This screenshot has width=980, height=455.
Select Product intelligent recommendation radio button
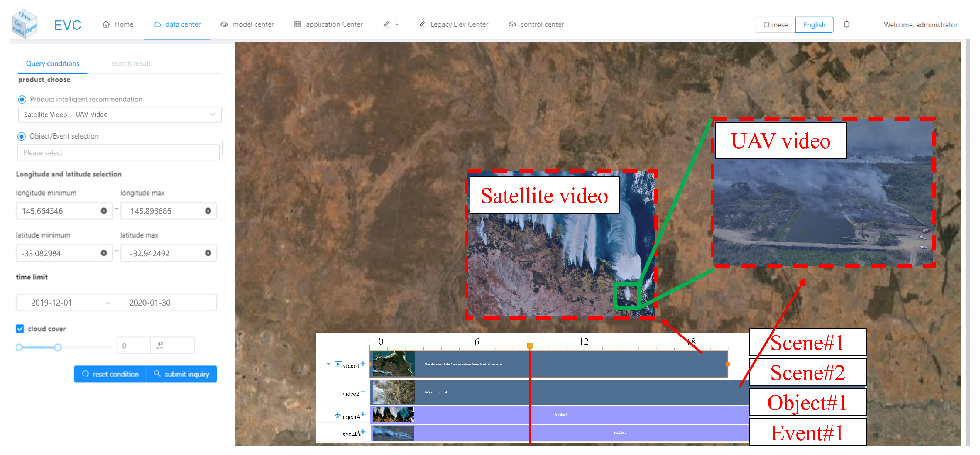[x=22, y=99]
